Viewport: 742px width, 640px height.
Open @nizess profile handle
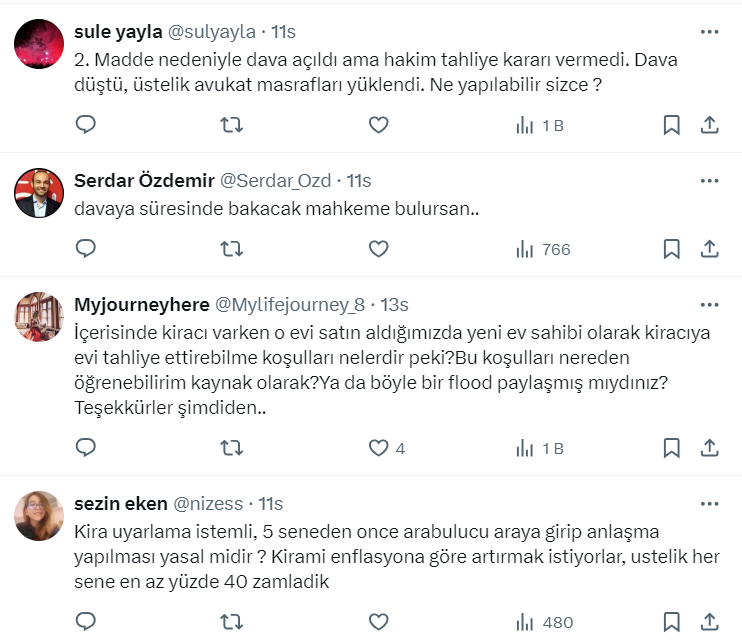tap(211, 503)
